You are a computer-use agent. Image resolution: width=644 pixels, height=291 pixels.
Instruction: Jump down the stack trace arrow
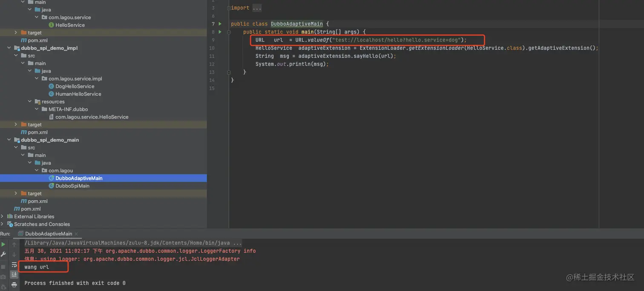14,254
